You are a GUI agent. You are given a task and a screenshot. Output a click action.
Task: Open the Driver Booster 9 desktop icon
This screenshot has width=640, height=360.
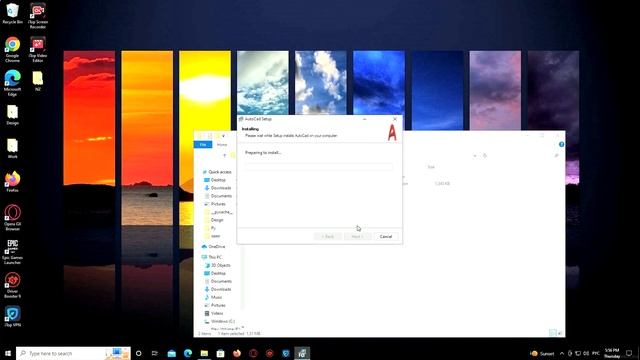12,285
